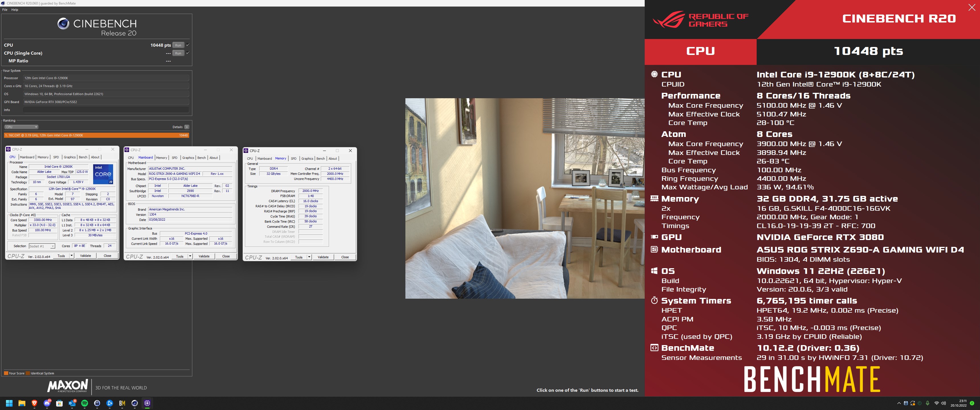
Task: Select the CPU tab in the Memory CPU-Z window
Action: (250, 159)
